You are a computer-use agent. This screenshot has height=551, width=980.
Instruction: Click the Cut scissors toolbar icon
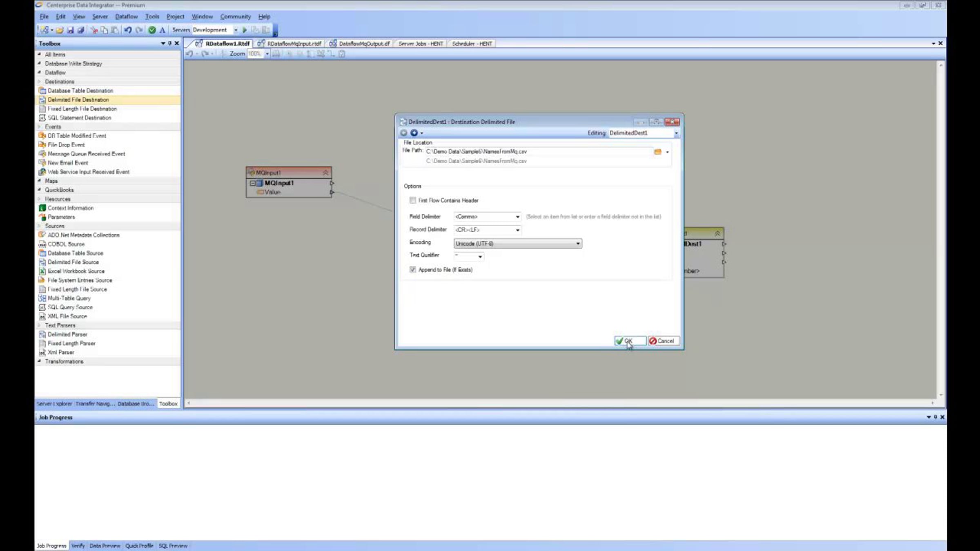(94, 30)
